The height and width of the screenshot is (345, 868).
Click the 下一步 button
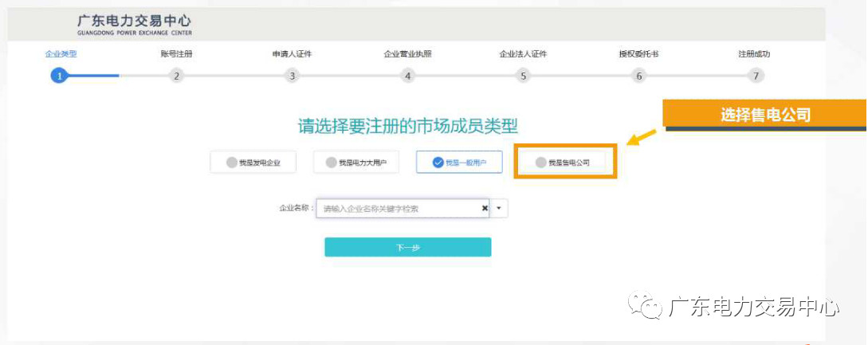pyautogui.click(x=407, y=248)
